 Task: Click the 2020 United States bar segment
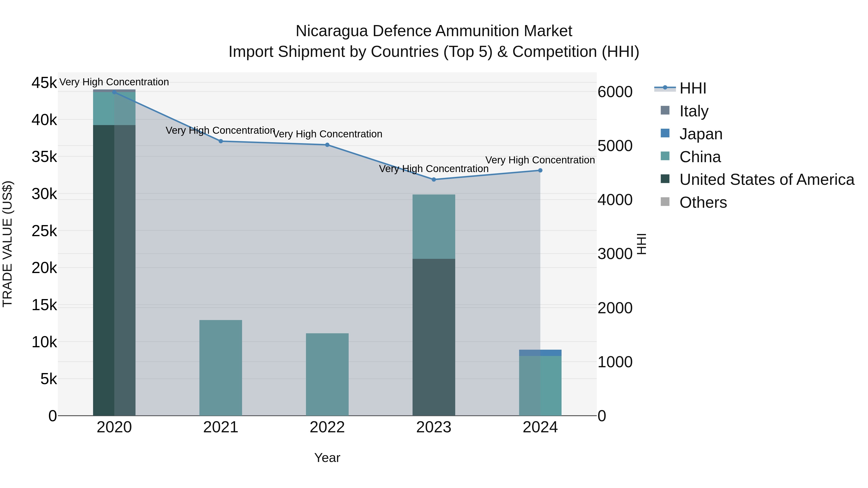click(x=114, y=270)
